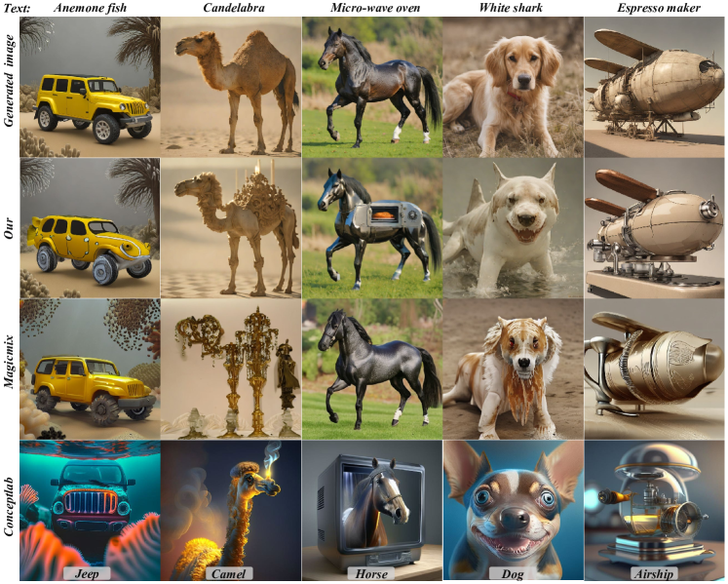Select the camel photo in the Generated image row
Viewport: 728px width, 584px height.
click(230, 88)
